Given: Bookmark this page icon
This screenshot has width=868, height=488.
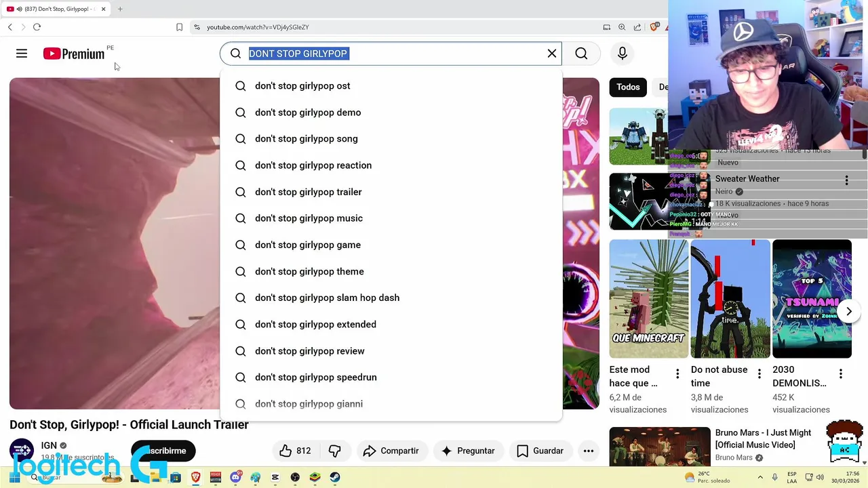Looking at the screenshot, I should [179, 27].
